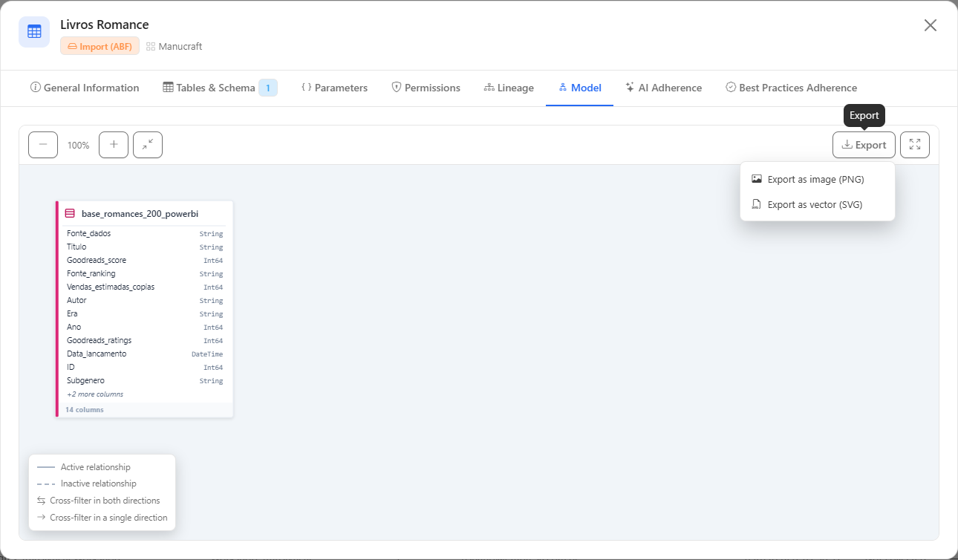Click the 100% zoom level value
Viewport: 958px width, 560px height.
[x=78, y=146]
